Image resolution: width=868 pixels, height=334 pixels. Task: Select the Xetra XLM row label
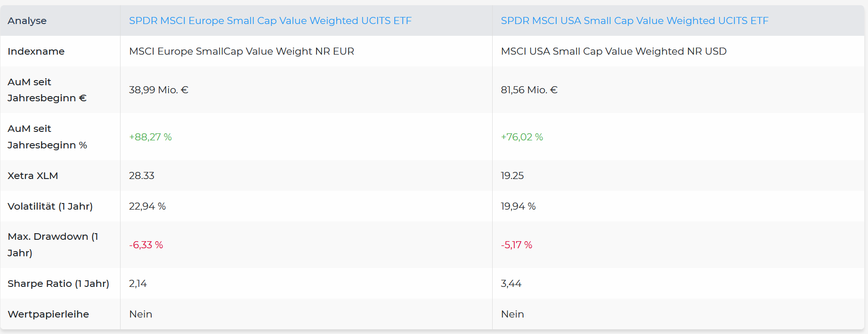pos(32,176)
